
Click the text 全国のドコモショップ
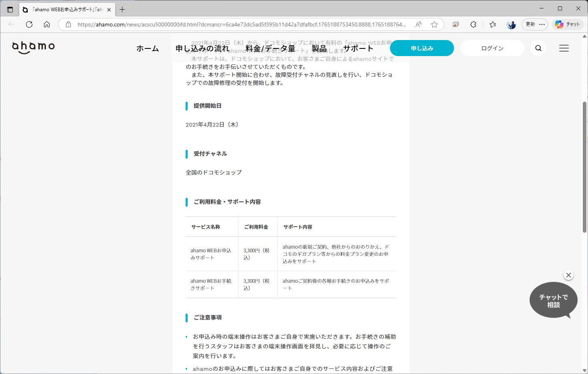[x=214, y=173]
